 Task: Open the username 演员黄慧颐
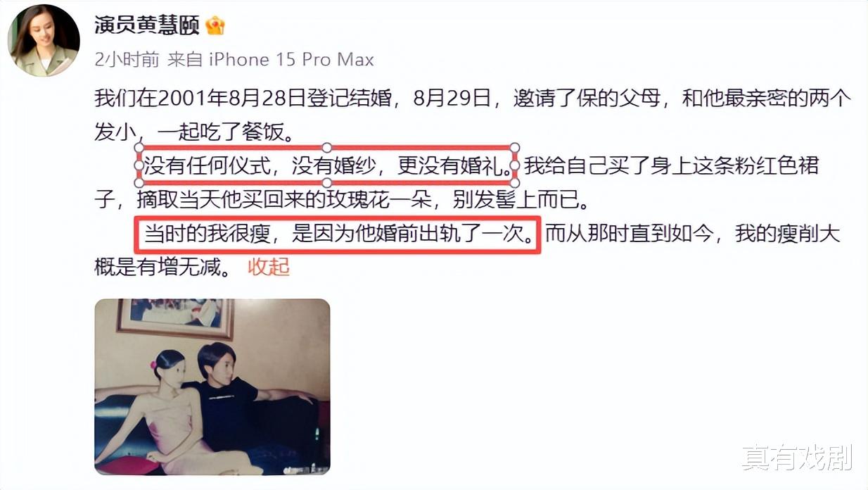click(x=147, y=26)
